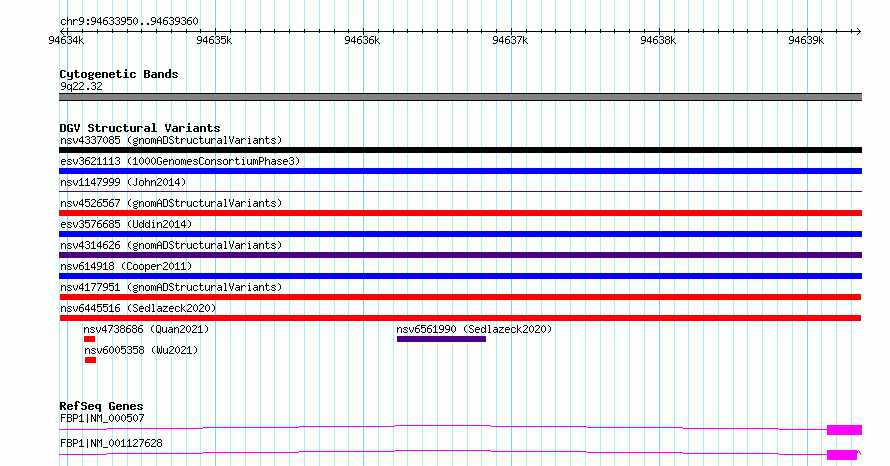Click the gray 9q22.32 cytogenetic band bar
The width and height of the screenshot is (890, 466).
pos(460,97)
